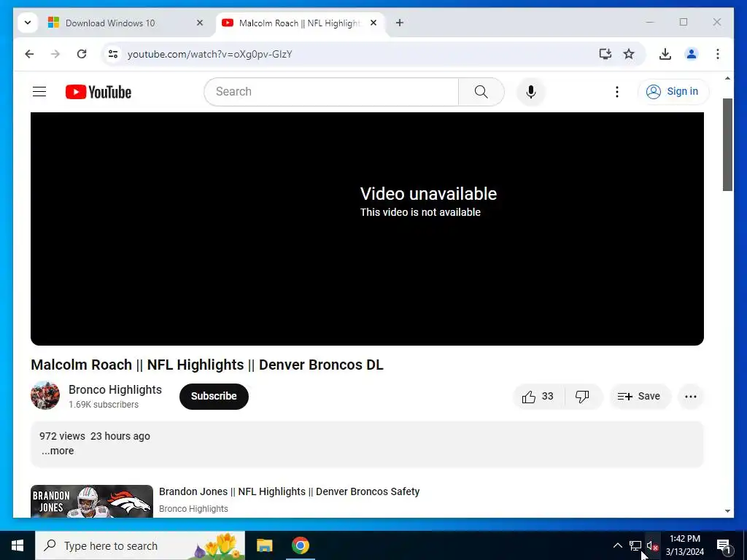Like this video with thumbs up
747x560 pixels.
pos(538,396)
